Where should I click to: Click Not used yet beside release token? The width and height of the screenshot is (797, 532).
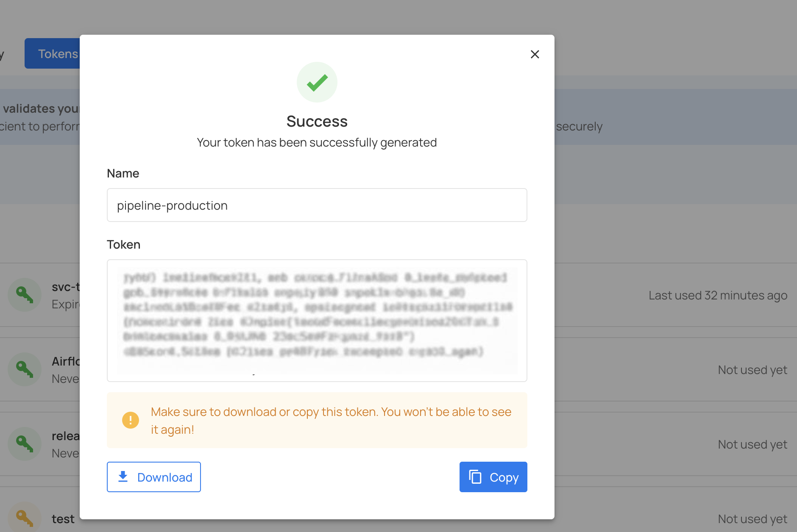[x=752, y=444]
